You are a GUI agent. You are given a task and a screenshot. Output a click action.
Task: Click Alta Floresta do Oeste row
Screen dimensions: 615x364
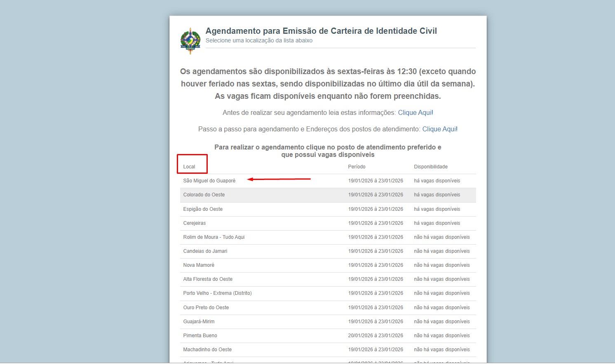click(x=208, y=279)
